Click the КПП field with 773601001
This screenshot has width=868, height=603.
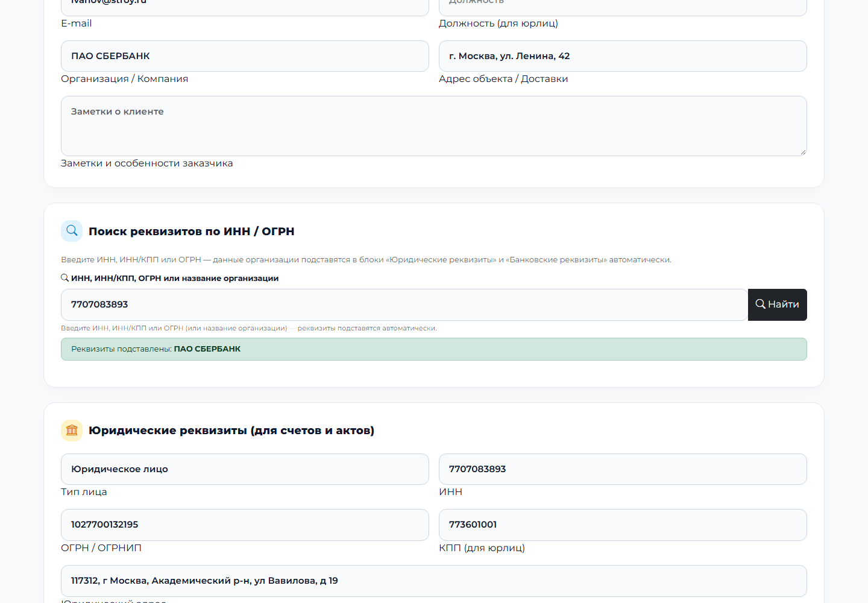pos(623,525)
